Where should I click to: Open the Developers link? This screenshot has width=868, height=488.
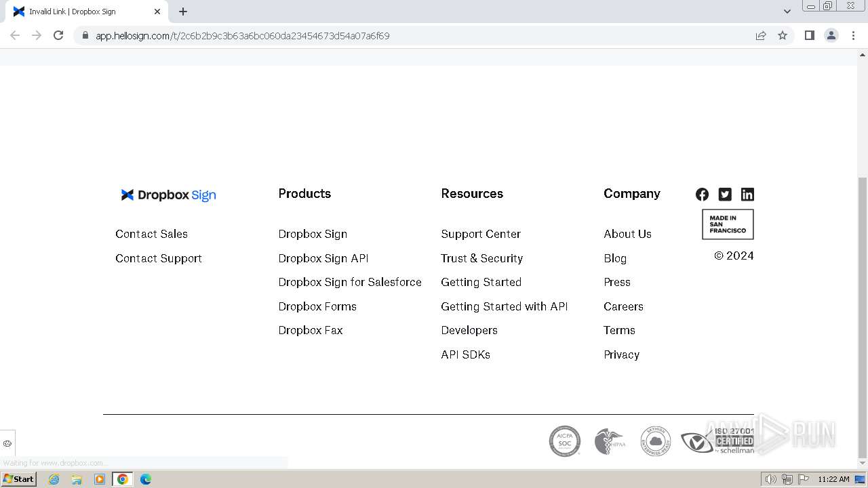469,330
